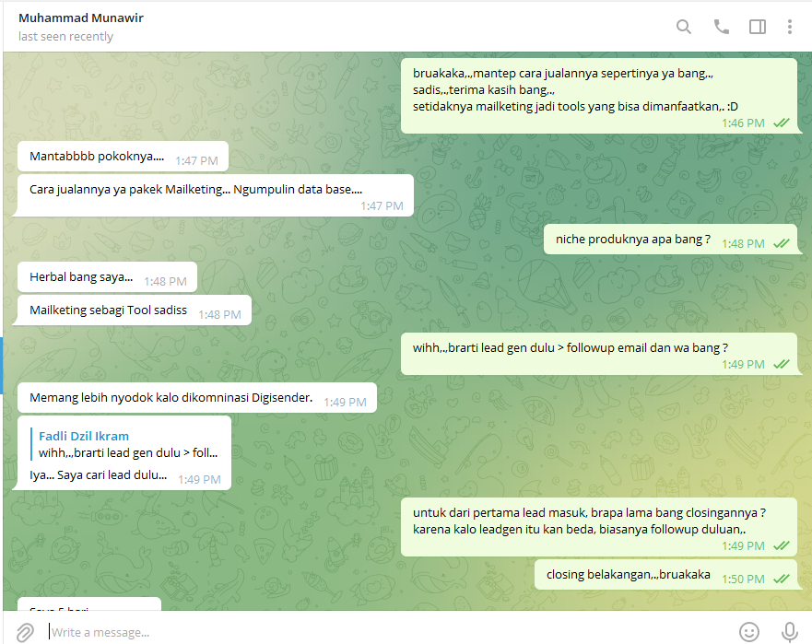Click the paperclip attach file icon
Viewport: 812px width, 644px height.
25,631
